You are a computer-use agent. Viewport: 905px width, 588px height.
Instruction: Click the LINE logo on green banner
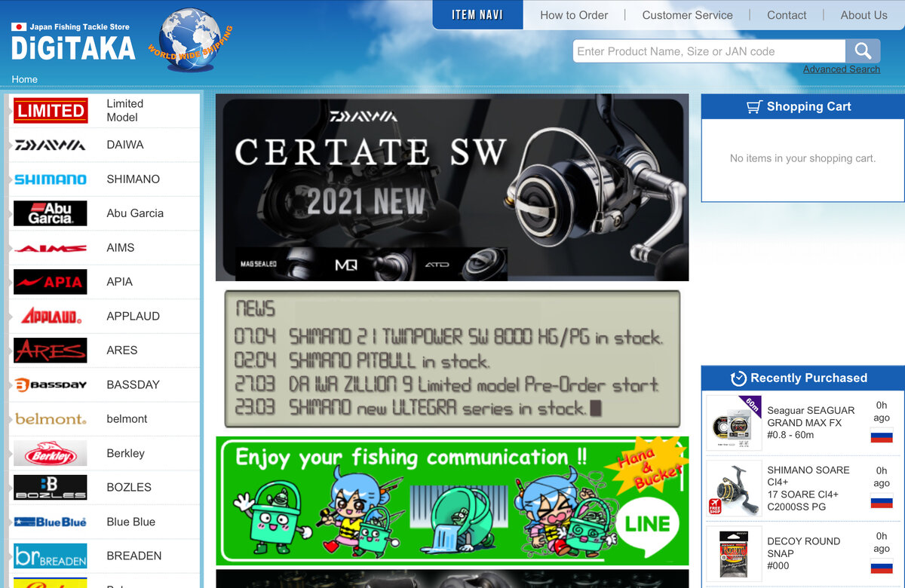pyautogui.click(x=648, y=524)
